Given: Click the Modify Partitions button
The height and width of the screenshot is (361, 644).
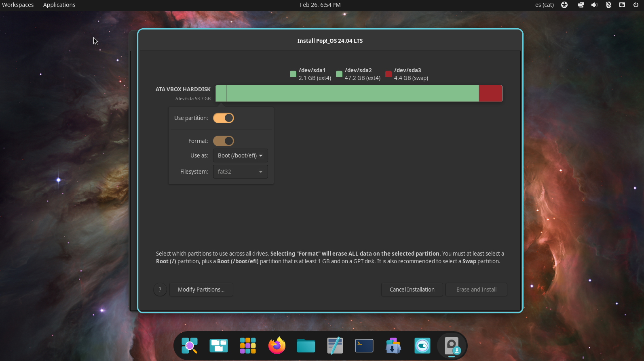Looking at the screenshot, I should click(x=201, y=290).
